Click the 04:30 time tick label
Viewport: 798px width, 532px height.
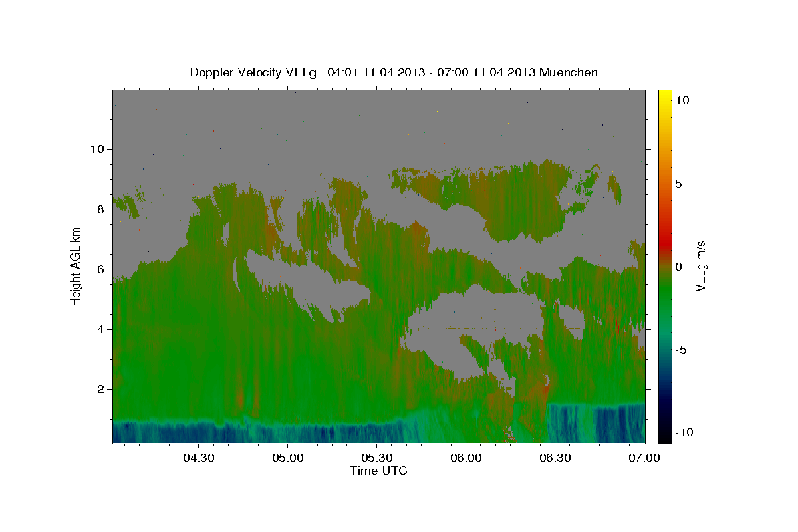coord(198,458)
